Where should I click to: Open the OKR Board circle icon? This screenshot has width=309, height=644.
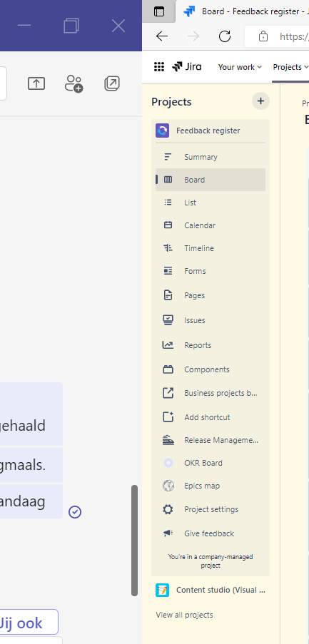168,463
